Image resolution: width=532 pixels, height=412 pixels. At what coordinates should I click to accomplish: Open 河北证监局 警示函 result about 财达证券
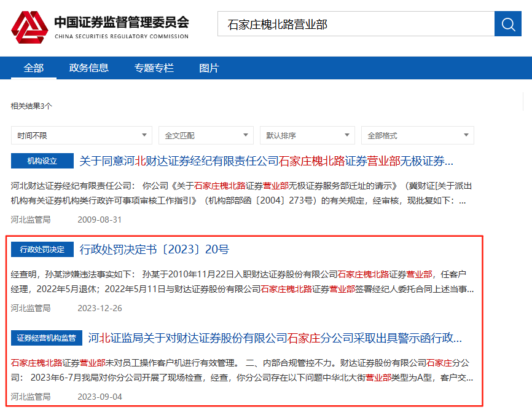(275, 338)
